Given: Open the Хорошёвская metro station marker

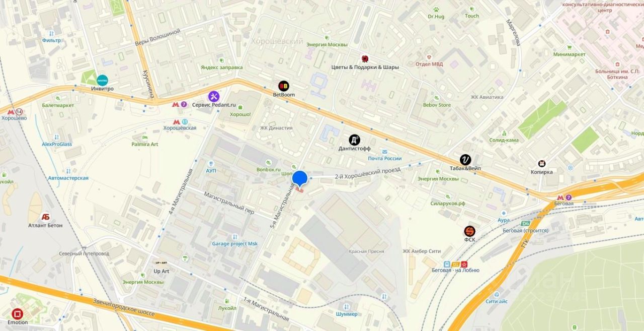Looking at the screenshot, I should click(x=180, y=121).
